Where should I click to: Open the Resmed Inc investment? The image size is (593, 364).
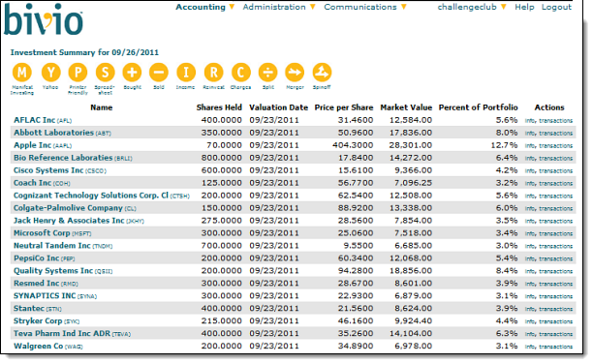[36, 283]
